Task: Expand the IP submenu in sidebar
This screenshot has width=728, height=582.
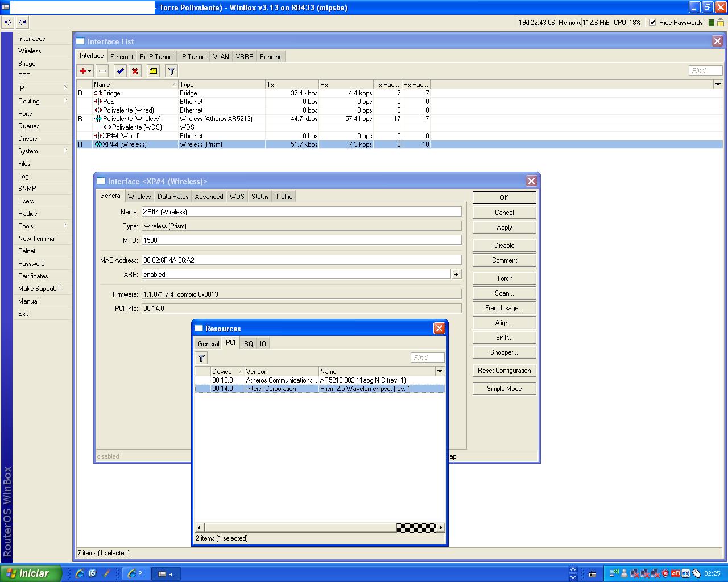Action: pyautogui.click(x=65, y=88)
